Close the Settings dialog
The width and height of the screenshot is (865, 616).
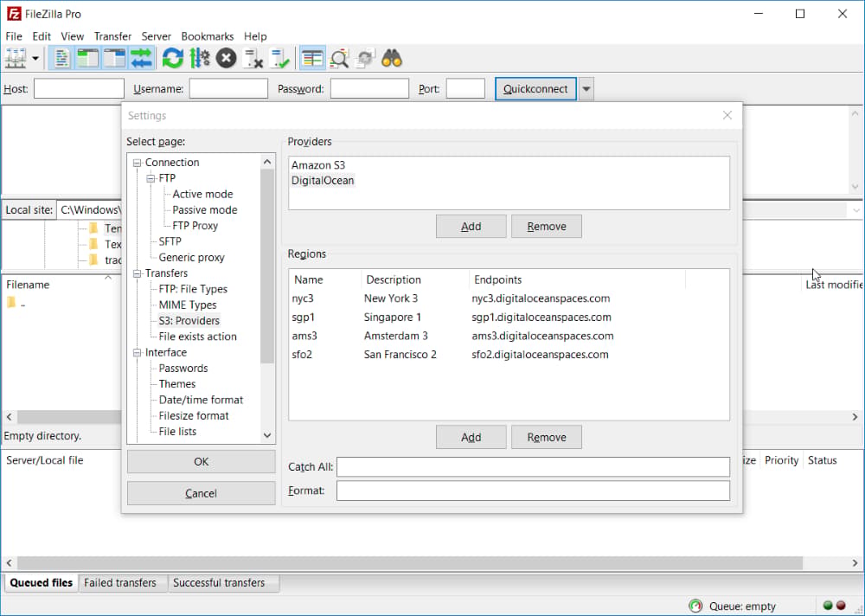727,115
